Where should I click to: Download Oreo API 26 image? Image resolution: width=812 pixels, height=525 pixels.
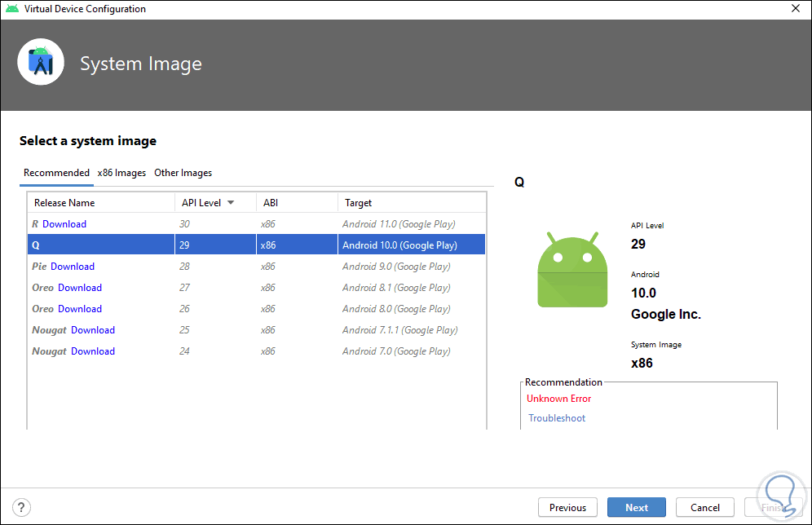point(80,309)
